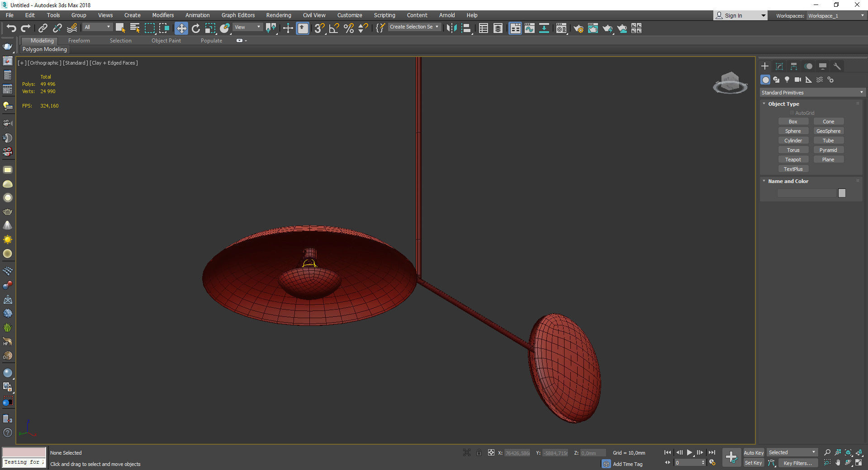868x470 pixels.
Task: Toggle Auto Key animation mode
Action: pyautogui.click(x=754, y=453)
